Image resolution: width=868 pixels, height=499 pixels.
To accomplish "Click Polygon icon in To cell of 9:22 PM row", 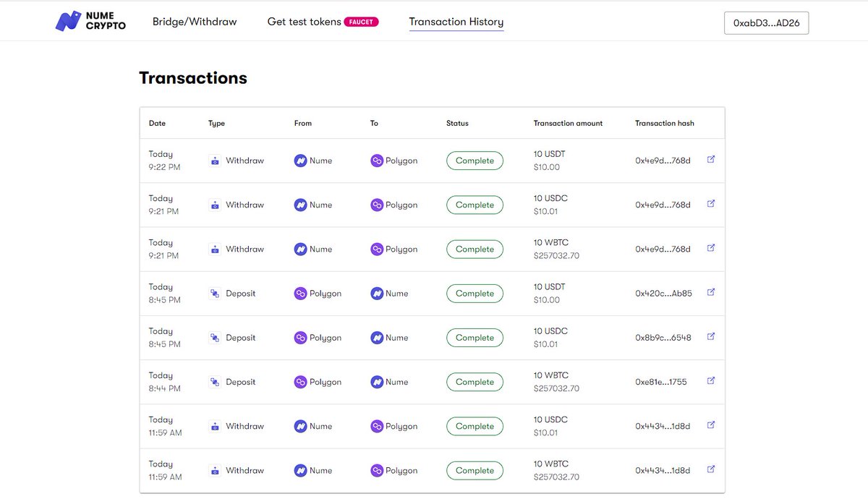I will click(x=377, y=161).
